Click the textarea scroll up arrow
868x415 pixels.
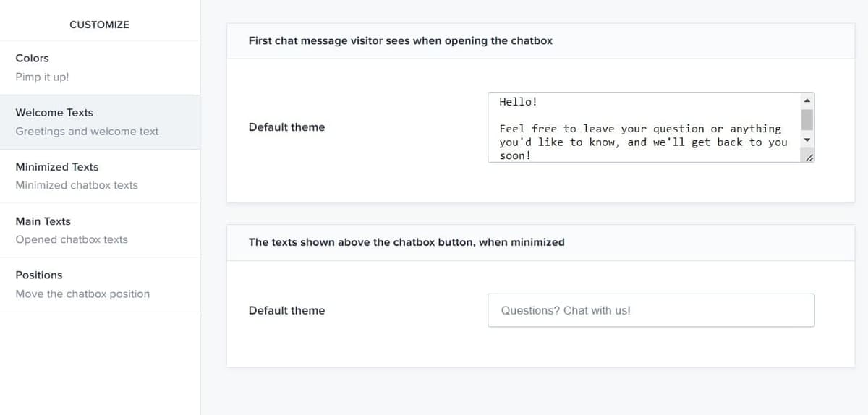pyautogui.click(x=807, y=100)
